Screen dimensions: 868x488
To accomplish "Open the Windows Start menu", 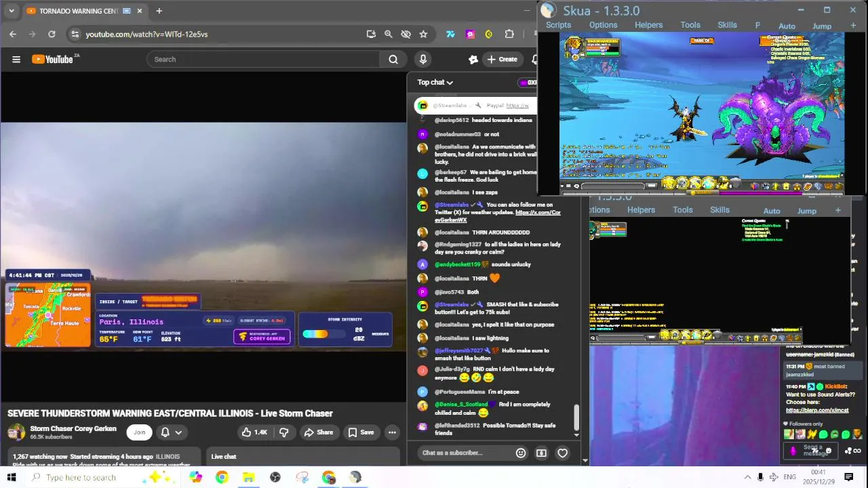I will (12, 477).
